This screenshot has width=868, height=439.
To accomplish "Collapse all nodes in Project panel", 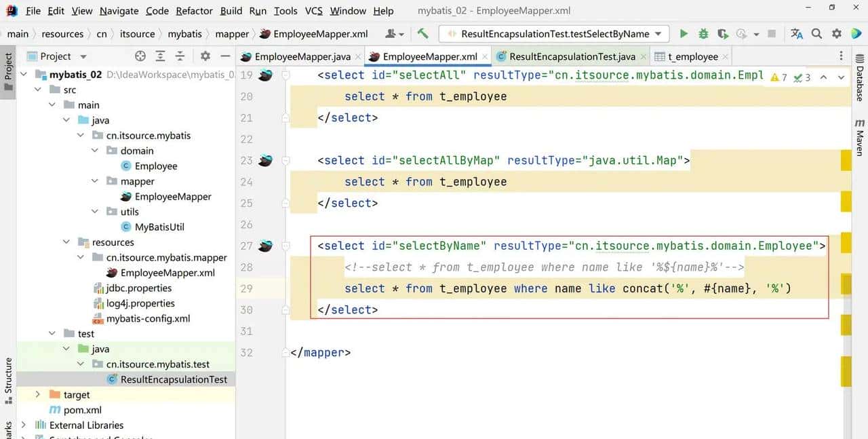I will [x=180, y=56].
